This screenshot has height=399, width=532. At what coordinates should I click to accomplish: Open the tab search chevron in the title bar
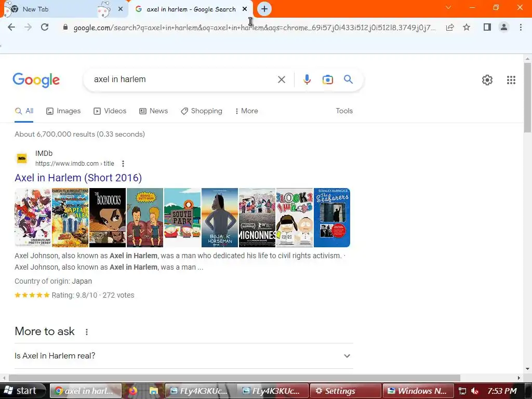[448, 7]
